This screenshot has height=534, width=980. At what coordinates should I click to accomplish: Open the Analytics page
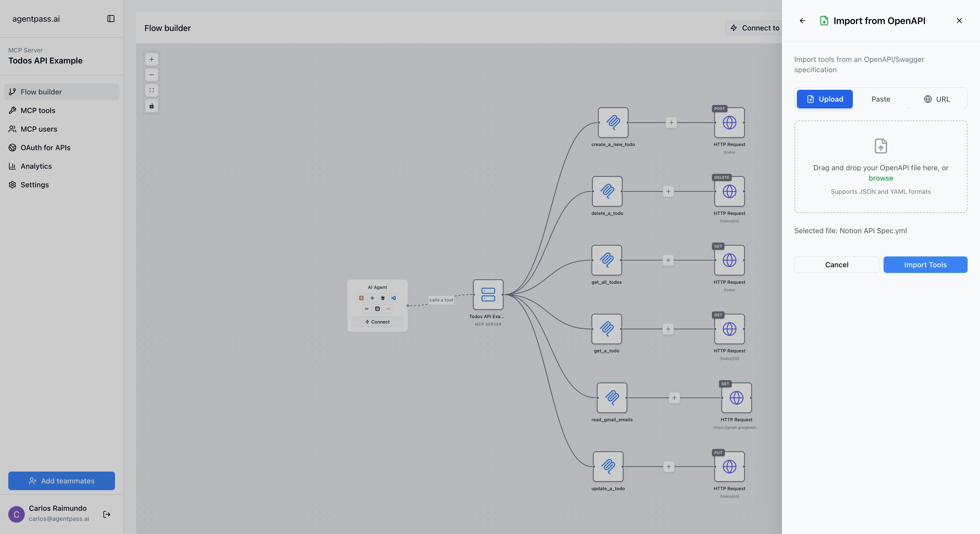click(36, 166)
